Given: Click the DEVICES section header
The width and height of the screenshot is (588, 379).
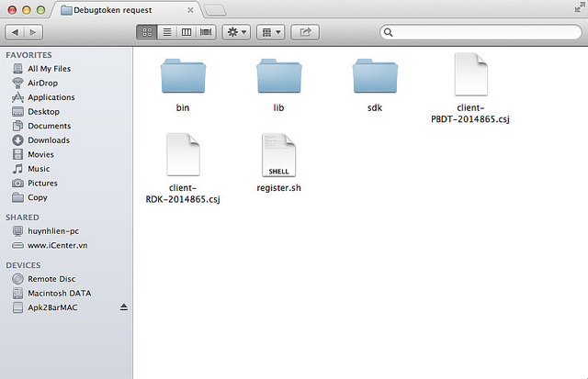Looking at the screenshot, I should tap(23, 265).
